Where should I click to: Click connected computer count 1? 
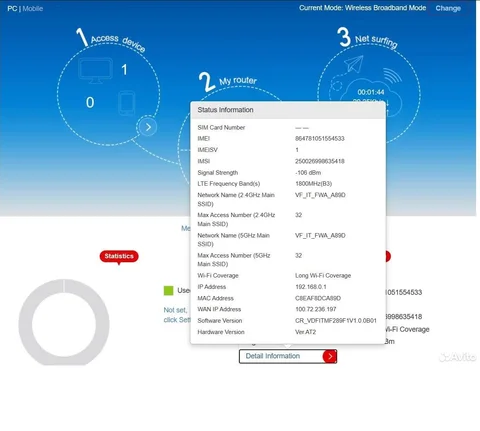pyautogui.click(x=124, y=70)
